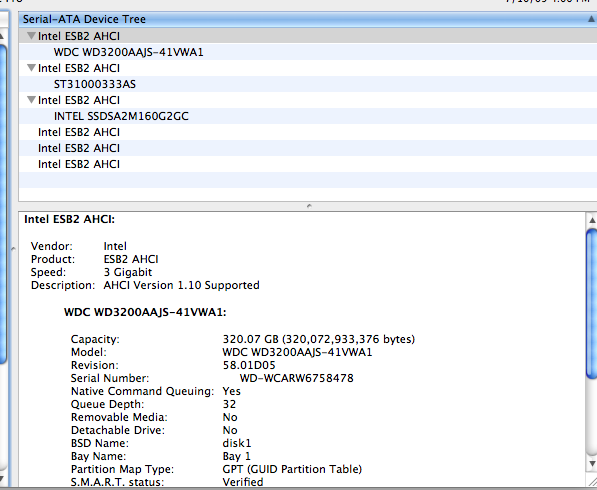
Task: Select the ST31000333AS drive row
Action: click(x=308, y=84)
